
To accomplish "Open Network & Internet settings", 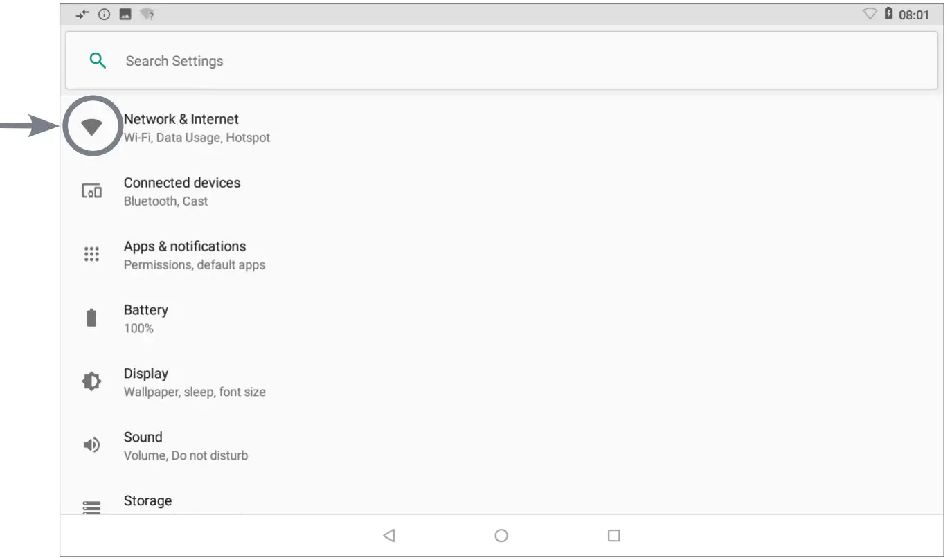I will point(181,118).
